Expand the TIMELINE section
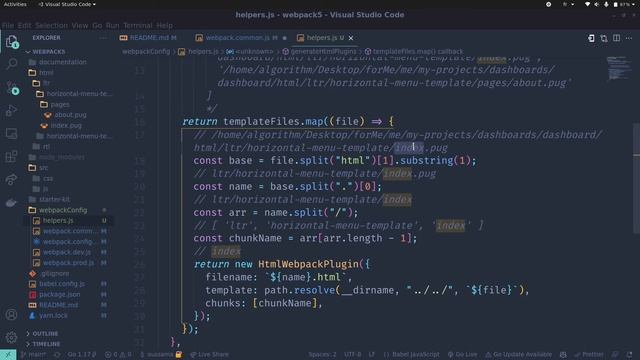 (x=46, y=344)
